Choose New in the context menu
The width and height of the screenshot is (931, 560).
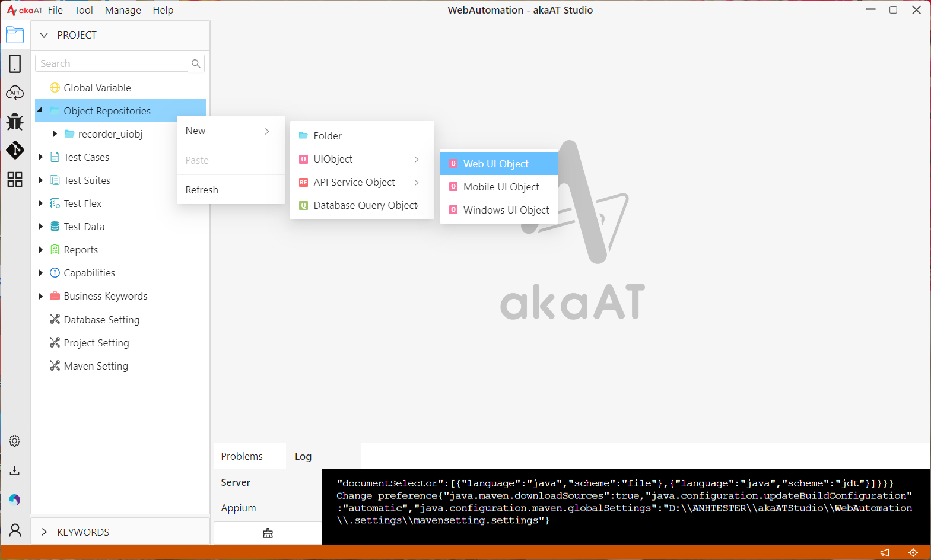pos(231,131)
